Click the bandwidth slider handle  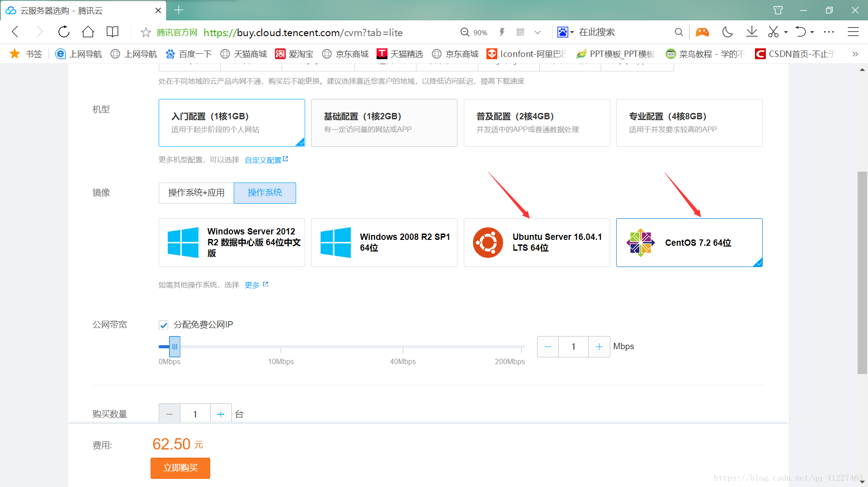(x=175, y=347)
